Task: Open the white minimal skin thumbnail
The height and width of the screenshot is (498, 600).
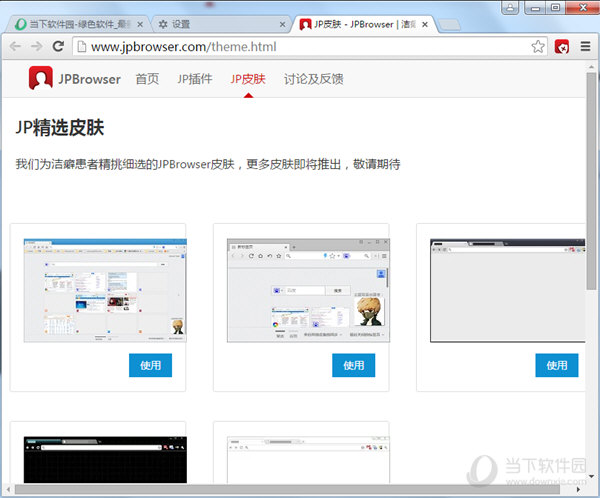Action: 308,460
